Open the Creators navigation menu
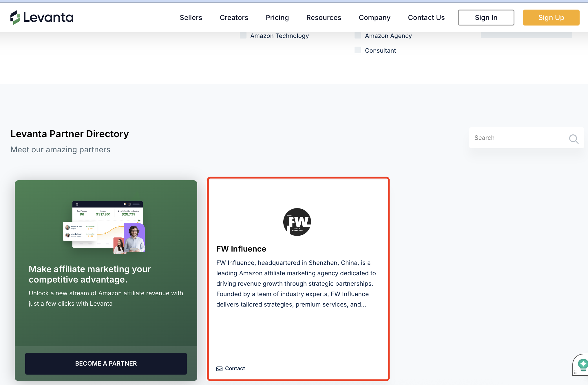The width and height of the screenshot is (588, 385). tap(234, 18)
